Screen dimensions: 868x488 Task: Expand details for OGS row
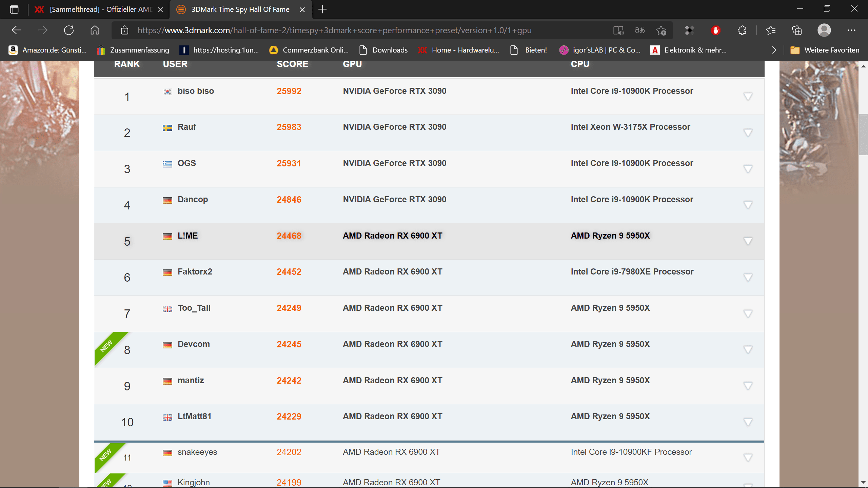(748, 169)
